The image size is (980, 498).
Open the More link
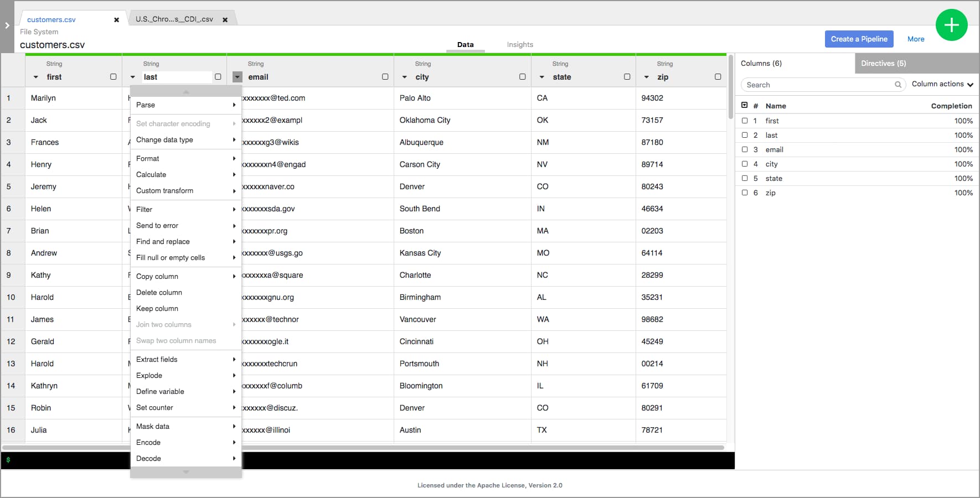[916, 39]
